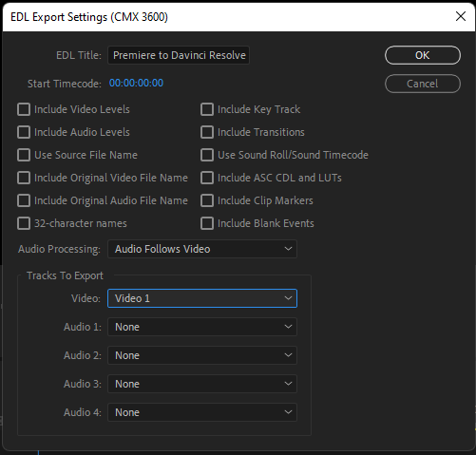This screenshot has height=455, width=476.
Task: Open the Audio 4 dropdown
Action: (202, 412)
